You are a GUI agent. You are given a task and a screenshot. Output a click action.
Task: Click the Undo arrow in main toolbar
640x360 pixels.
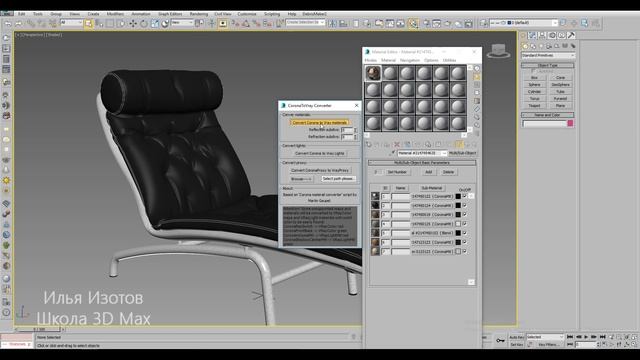8,24
